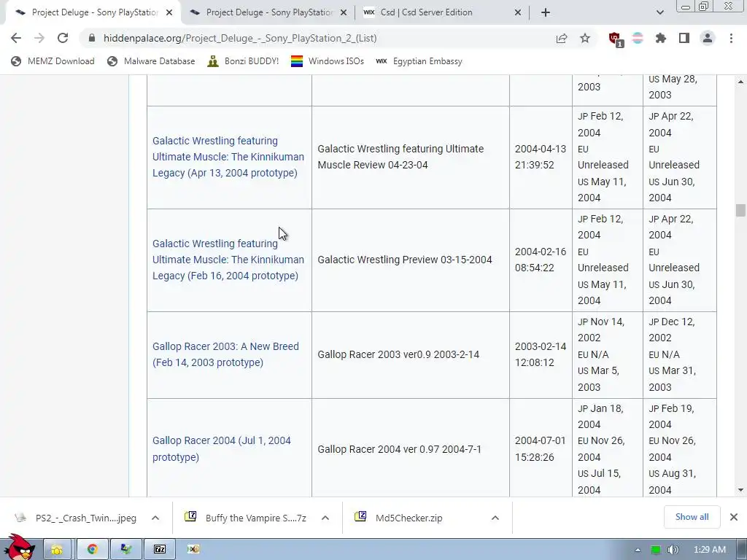Open the Chrome three-dot menu
Viewport: 747px width, 560px height.
click(731, 38)
